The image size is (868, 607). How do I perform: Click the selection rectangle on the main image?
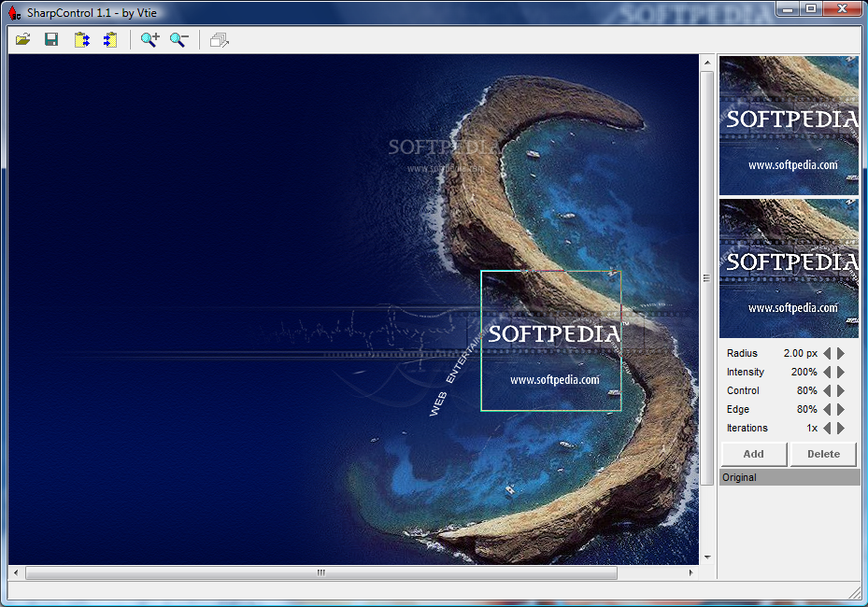pos(551,341)
